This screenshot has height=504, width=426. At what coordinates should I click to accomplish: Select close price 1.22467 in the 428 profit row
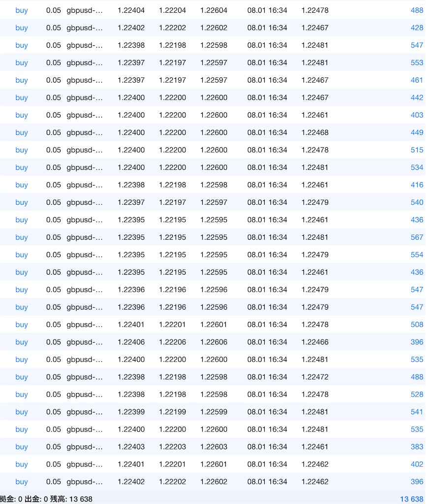point(315,28)
